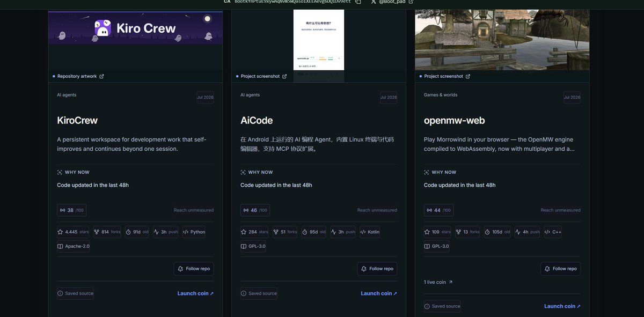Launch coin for AiCode
644x317 pixels.
[x=379, y=293]
